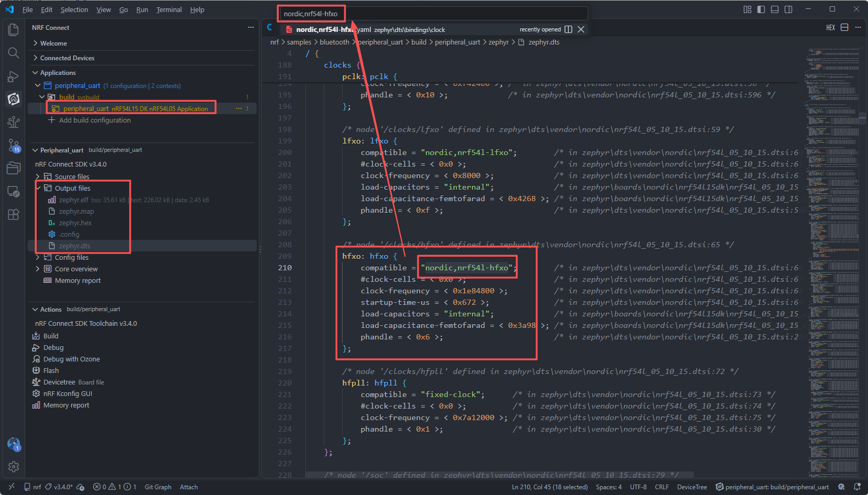
Task: Open the Run and Debug view
Action: [14, 76]
